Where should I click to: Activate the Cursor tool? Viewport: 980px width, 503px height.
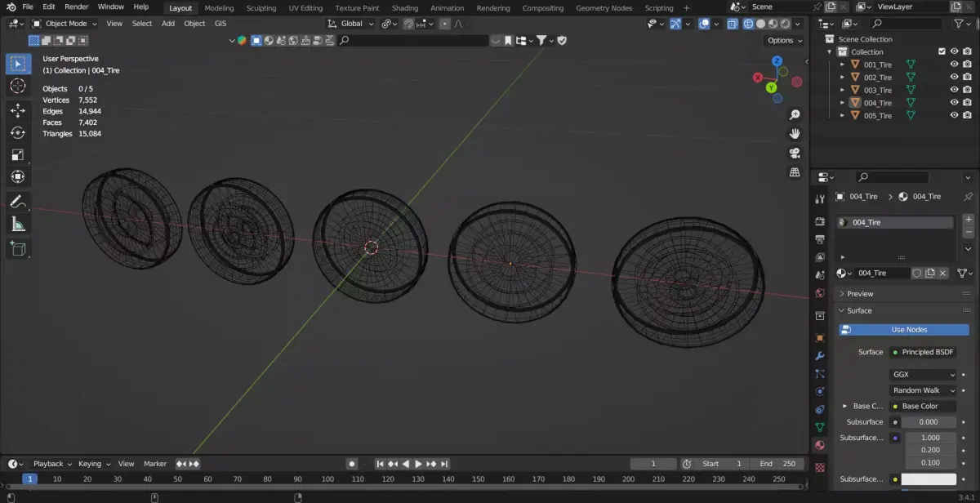pyautogui.click(x=18, y=86)
